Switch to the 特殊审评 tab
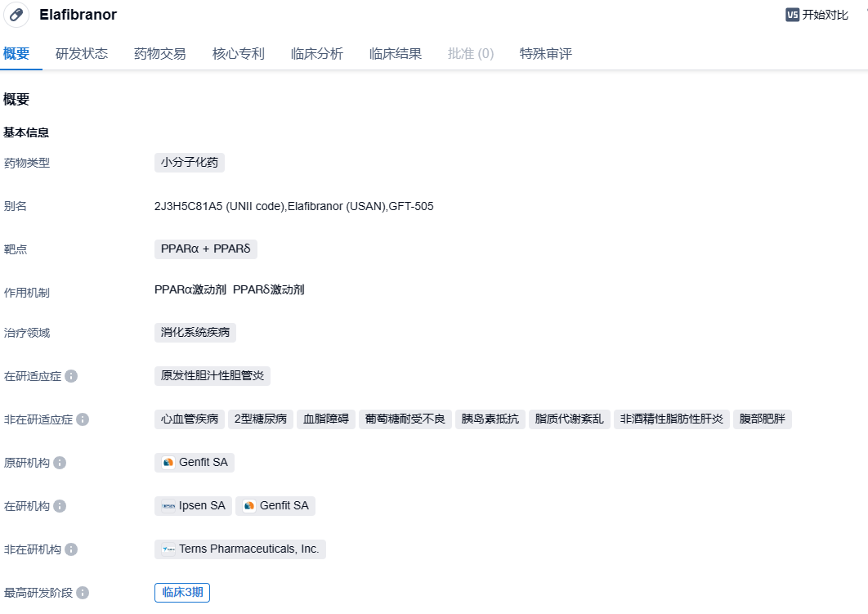Viewport: 868px width, 614px height. tap(546, 54)
